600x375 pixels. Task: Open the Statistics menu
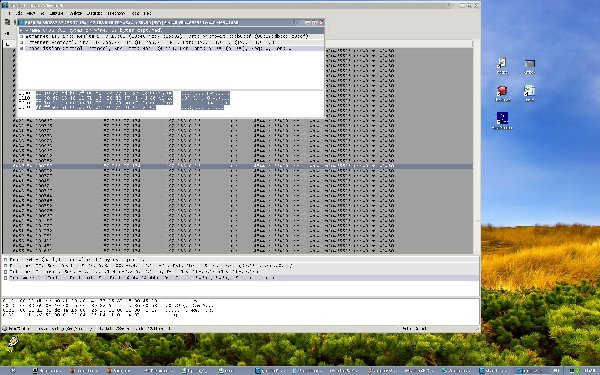[94, 13]
